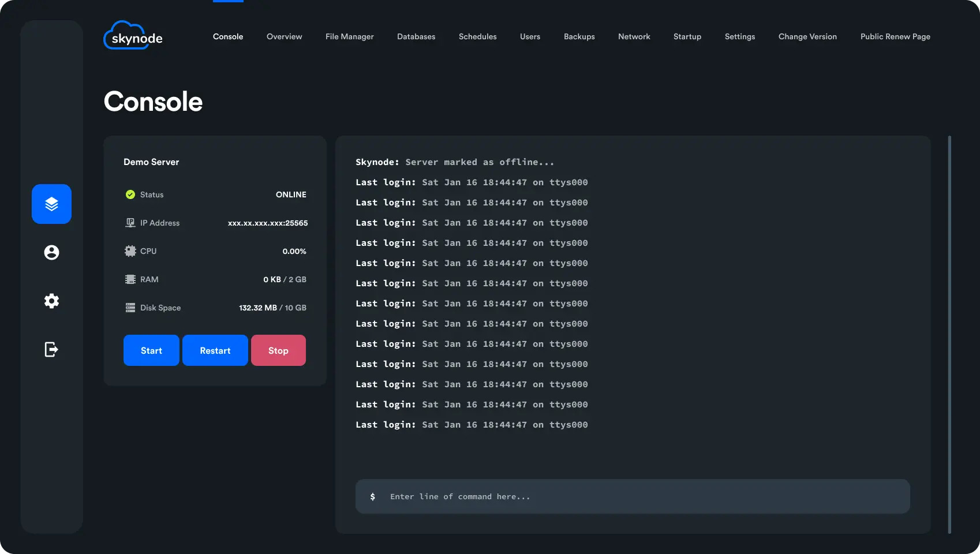Click the CPU chip icon
This screenshot has height=554, width=980.
pos(130,251)
